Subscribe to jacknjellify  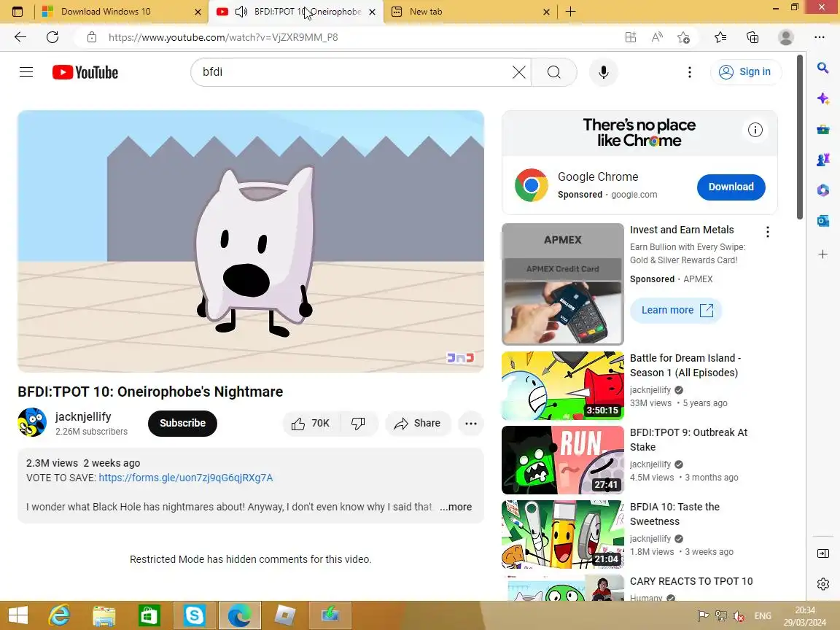[182, 423]
